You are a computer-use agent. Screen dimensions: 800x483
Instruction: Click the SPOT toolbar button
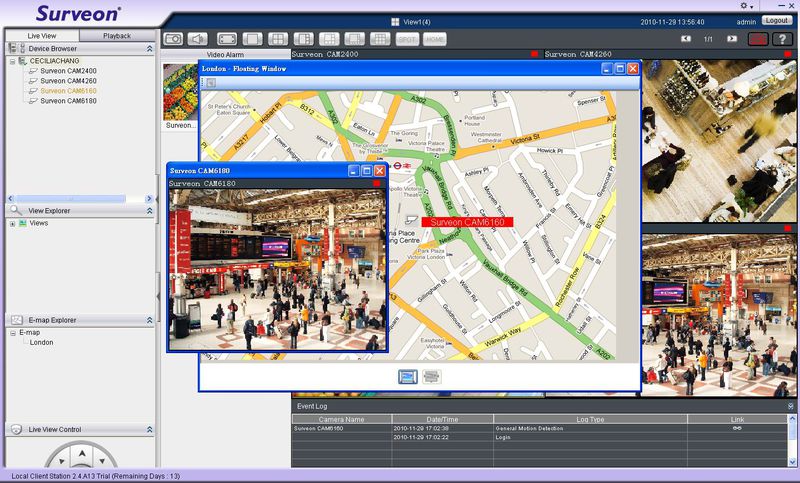(407, 39)
